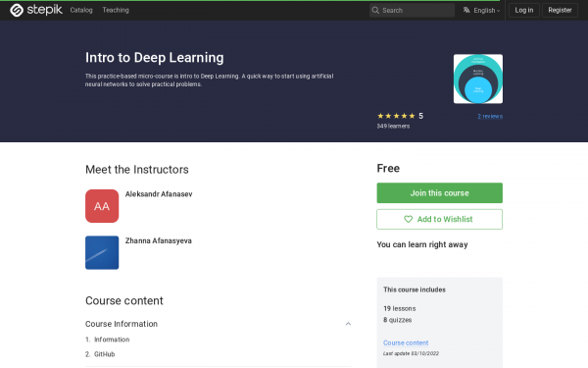This screenshot has width=588, height=368.
Task: Click the Join this course button
Action: coord(439,193)
